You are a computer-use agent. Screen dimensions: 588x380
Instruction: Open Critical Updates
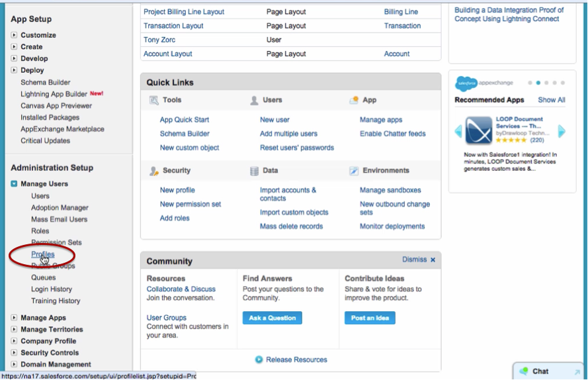(x=46, y=140)
